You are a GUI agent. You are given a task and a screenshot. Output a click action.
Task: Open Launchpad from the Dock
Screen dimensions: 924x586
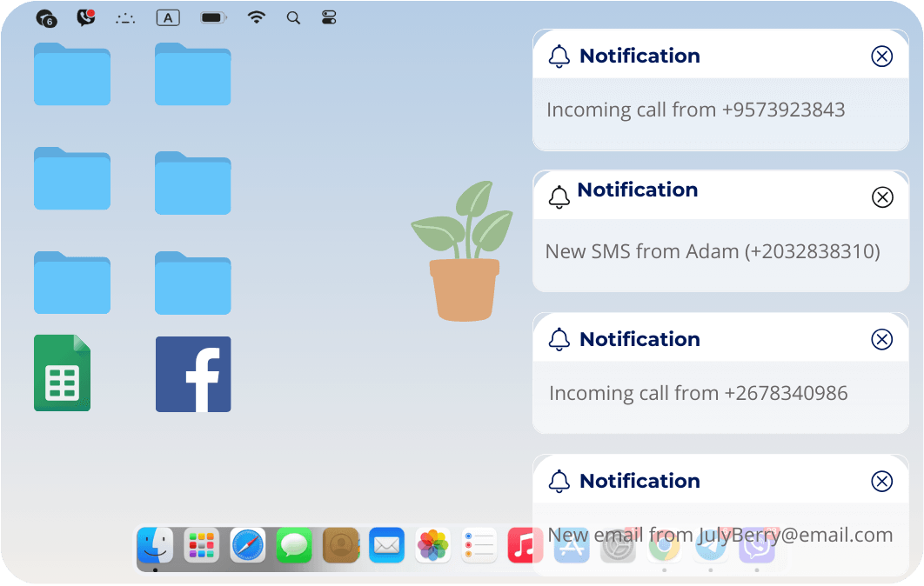pos(201,546)
